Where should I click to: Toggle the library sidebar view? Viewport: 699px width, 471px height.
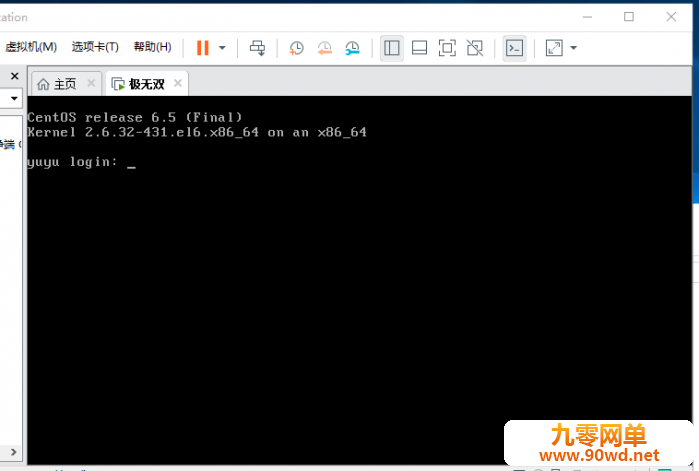(x=391, y=48)
